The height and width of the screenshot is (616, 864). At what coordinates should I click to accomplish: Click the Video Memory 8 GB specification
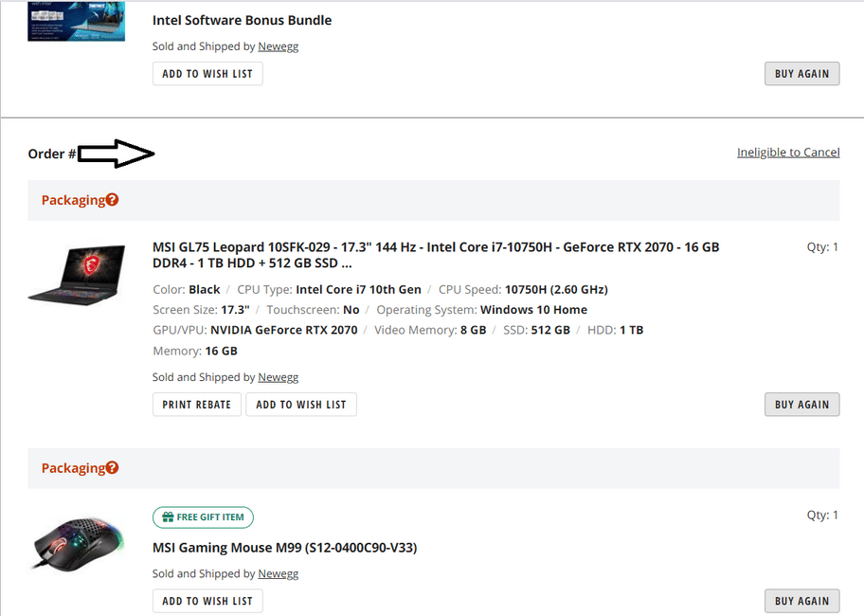click(x=430, y=330)
